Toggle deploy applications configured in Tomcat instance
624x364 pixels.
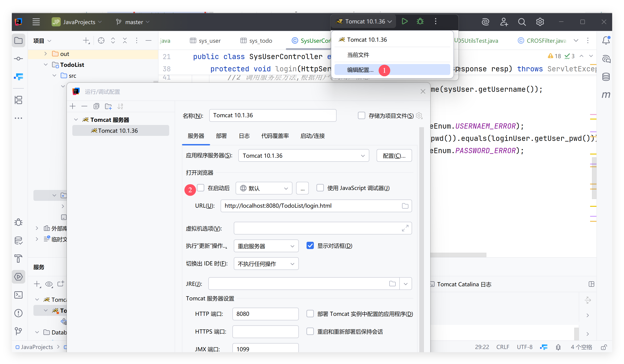[310, 314]
